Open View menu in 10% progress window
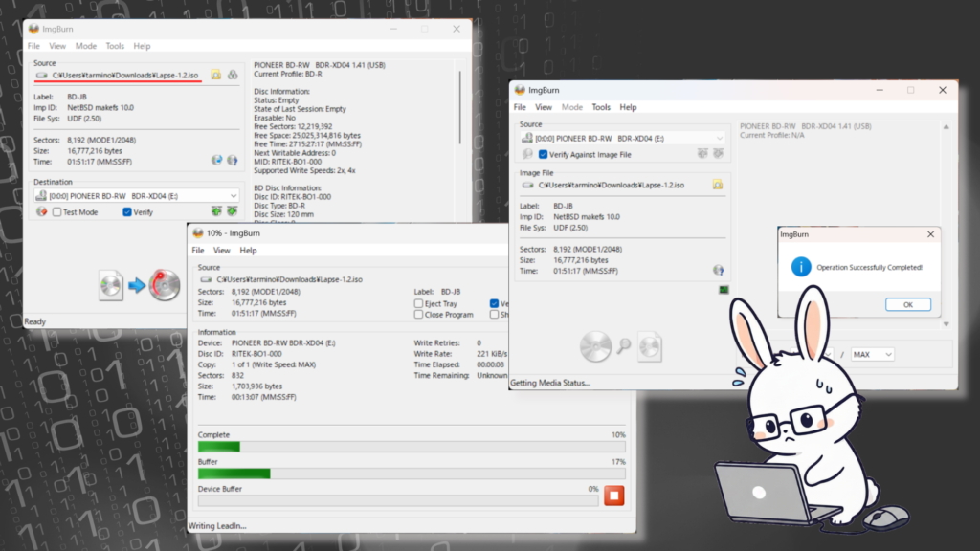 (222, 250)
